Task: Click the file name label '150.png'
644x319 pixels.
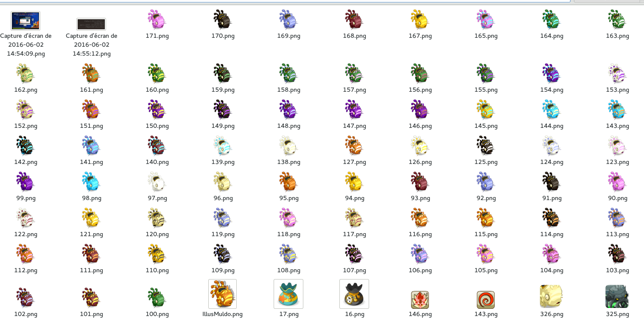Action: [157, 126]
